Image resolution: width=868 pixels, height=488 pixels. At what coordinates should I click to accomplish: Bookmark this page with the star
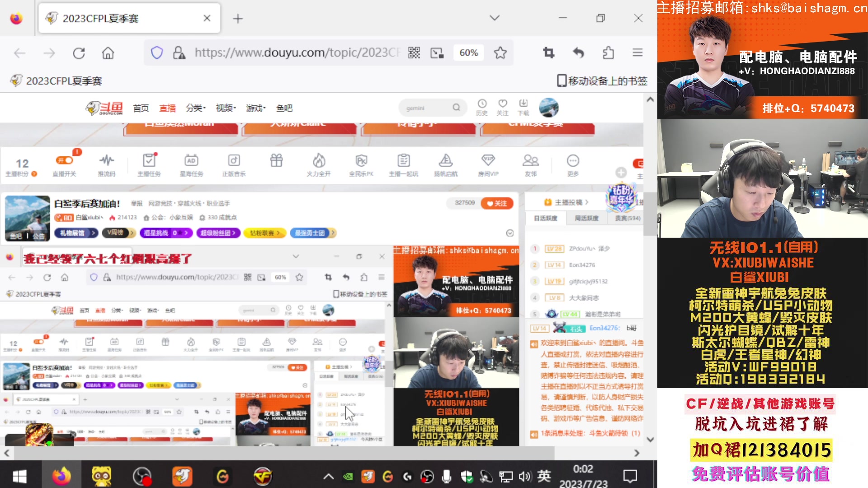tap(500, 53)
